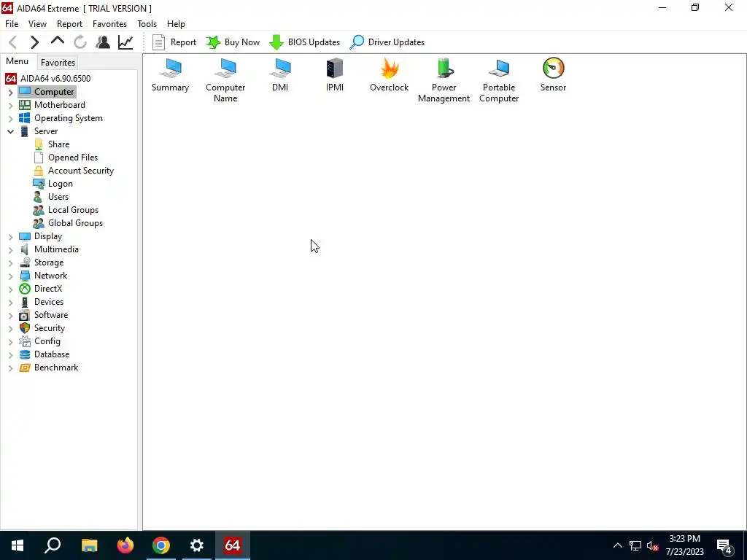The height and width of the screenshot is (560, 747).
Task: Open the Report menu
Action: pos(69,24)
